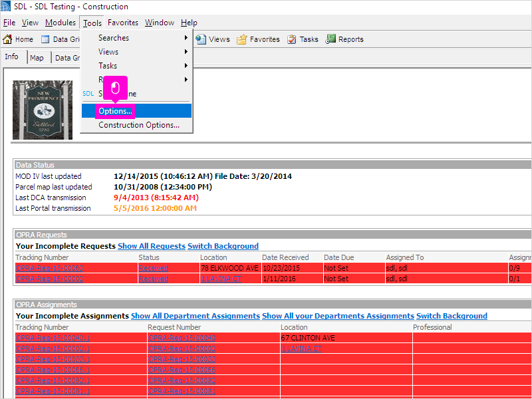This screenshot has width=532, height=399.
Task: Click the SDL globe icon in title bar
Action: click(6, 6)
